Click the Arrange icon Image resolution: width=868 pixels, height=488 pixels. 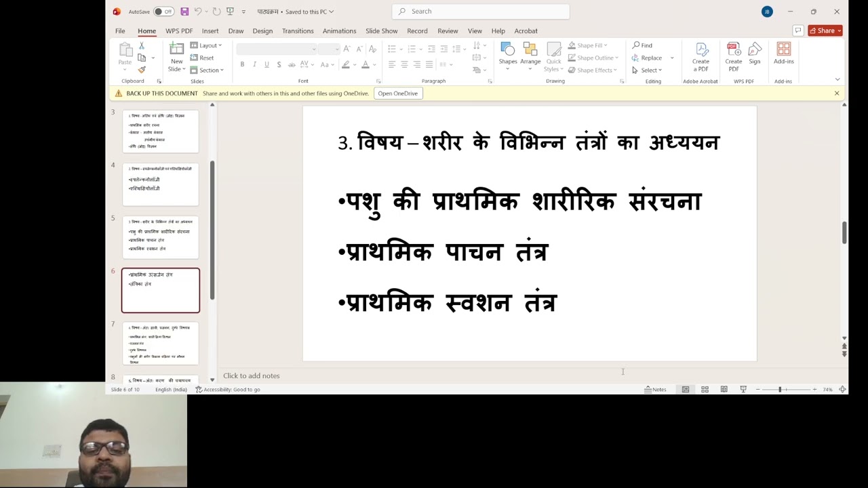530,49
